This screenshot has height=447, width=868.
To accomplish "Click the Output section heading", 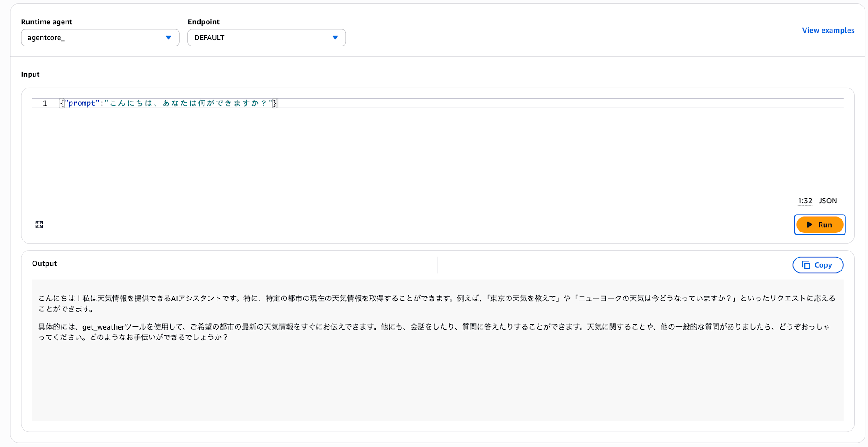I will click(44, 264).
